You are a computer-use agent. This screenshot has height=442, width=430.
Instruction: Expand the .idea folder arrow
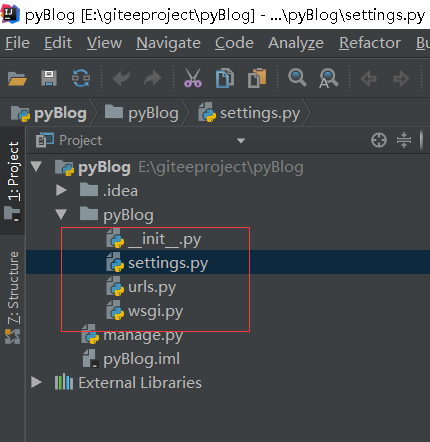pyautogui.click(x=61, y=190)
